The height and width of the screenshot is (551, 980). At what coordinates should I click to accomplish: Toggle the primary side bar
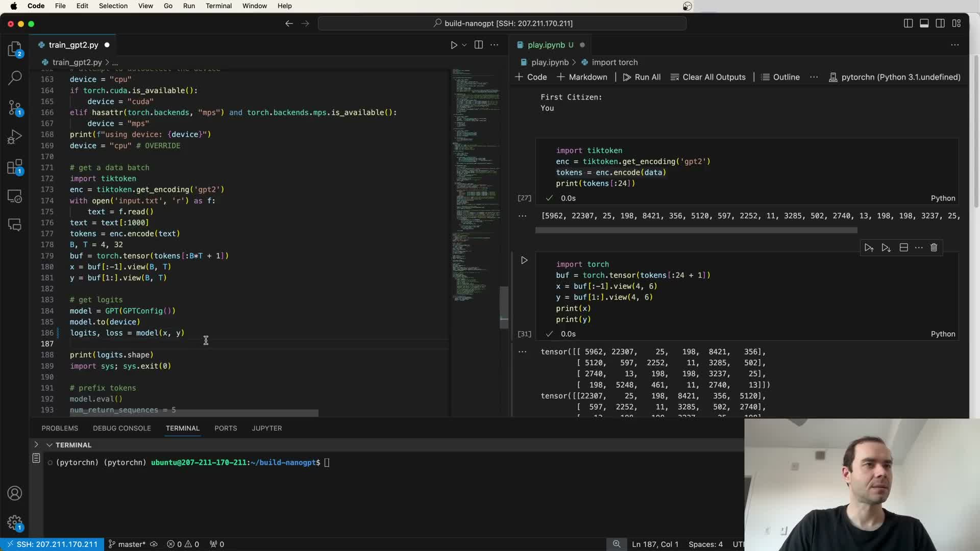point(908,23)
